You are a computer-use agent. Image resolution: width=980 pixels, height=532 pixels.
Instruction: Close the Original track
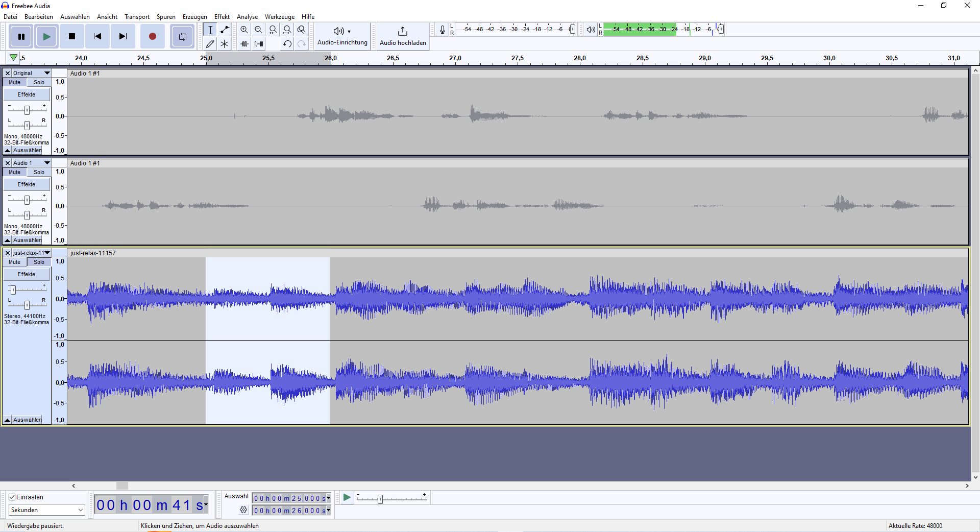[8, 73]
